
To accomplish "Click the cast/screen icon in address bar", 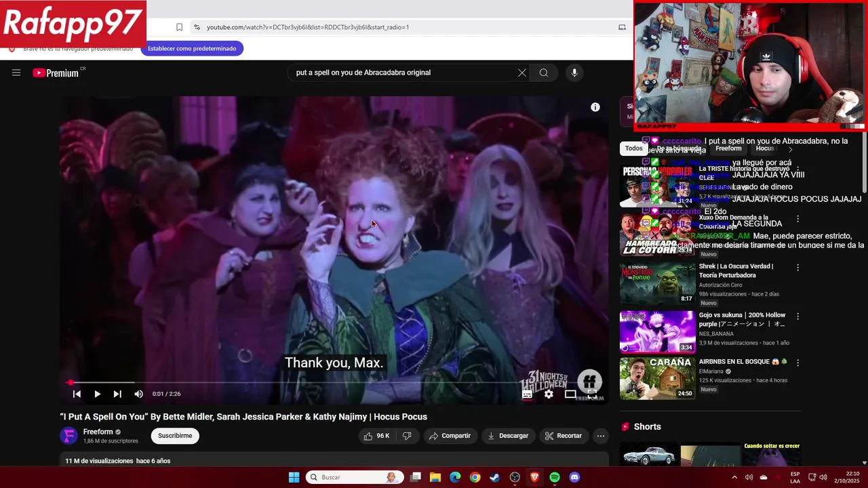I will [622, 27].
